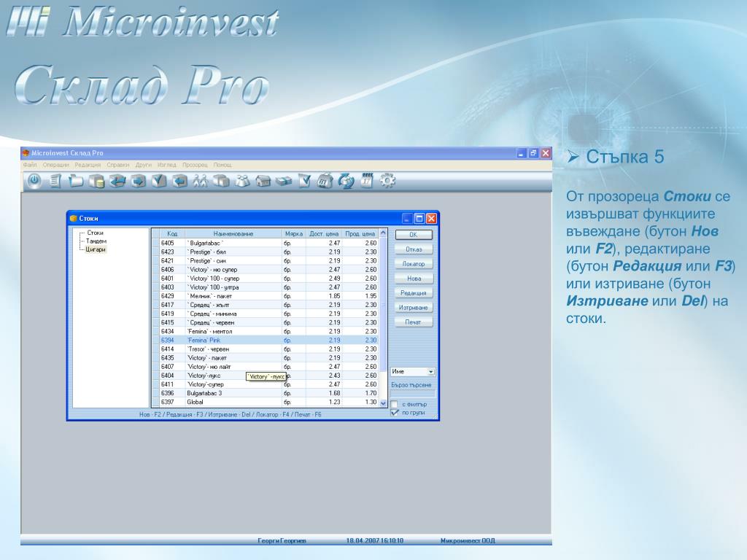Select row 6397 Global
This screenshot has height=560, width=747.
266,402
